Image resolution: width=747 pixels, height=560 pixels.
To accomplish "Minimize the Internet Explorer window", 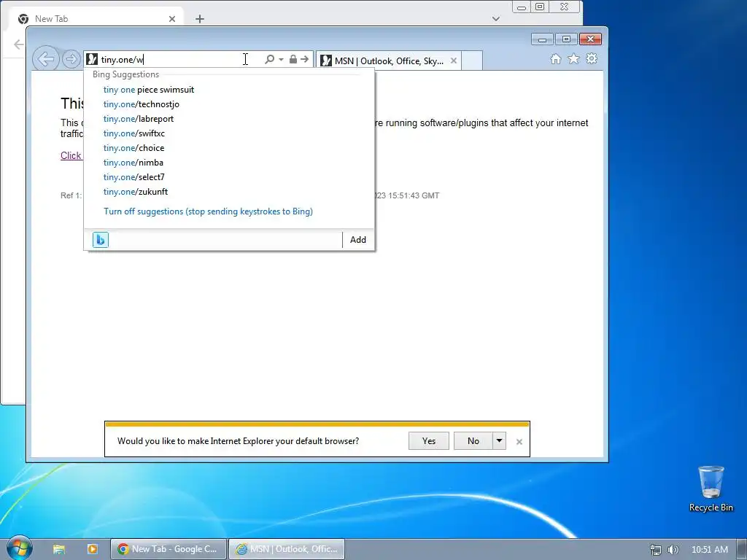I will 542,39.
